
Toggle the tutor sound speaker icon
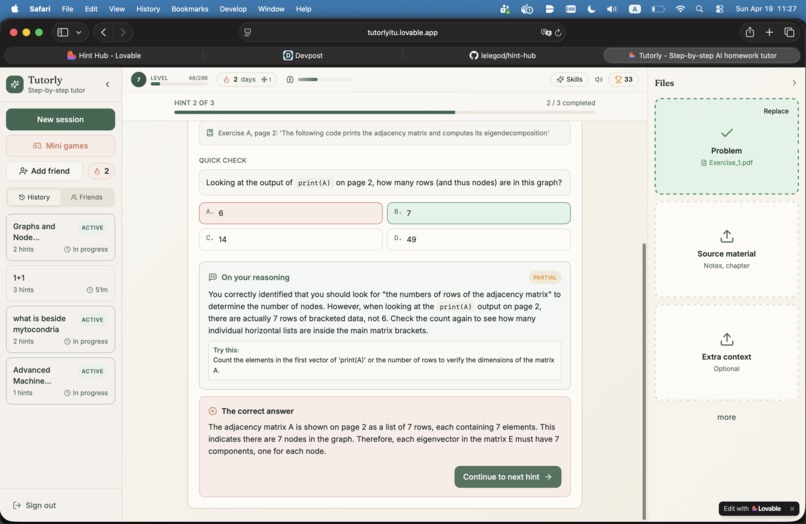(598, 80)
